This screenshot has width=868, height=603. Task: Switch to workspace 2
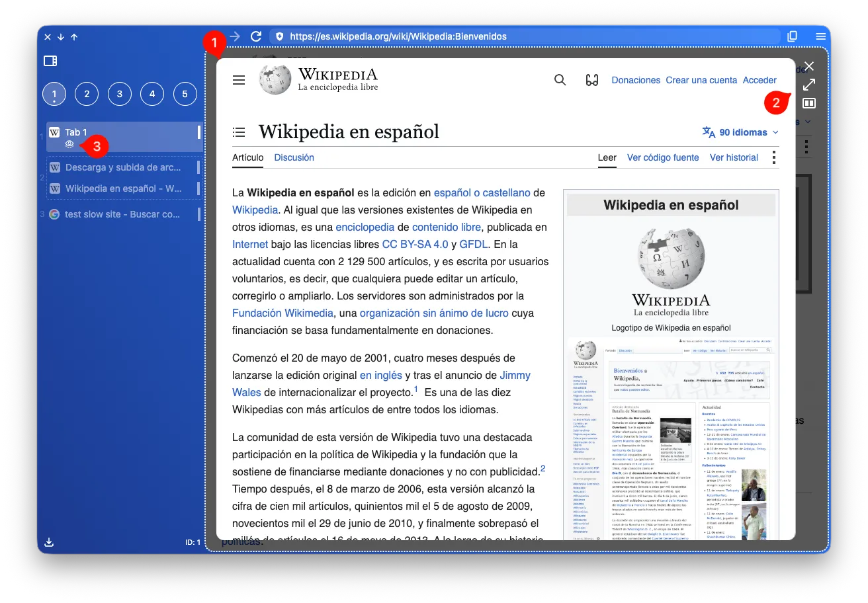(87, 94)
